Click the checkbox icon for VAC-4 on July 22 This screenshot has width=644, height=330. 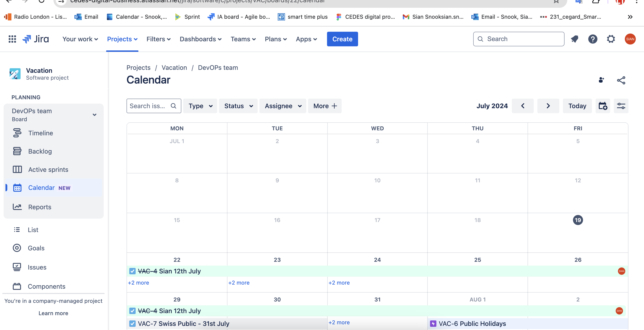coord(132,271)
